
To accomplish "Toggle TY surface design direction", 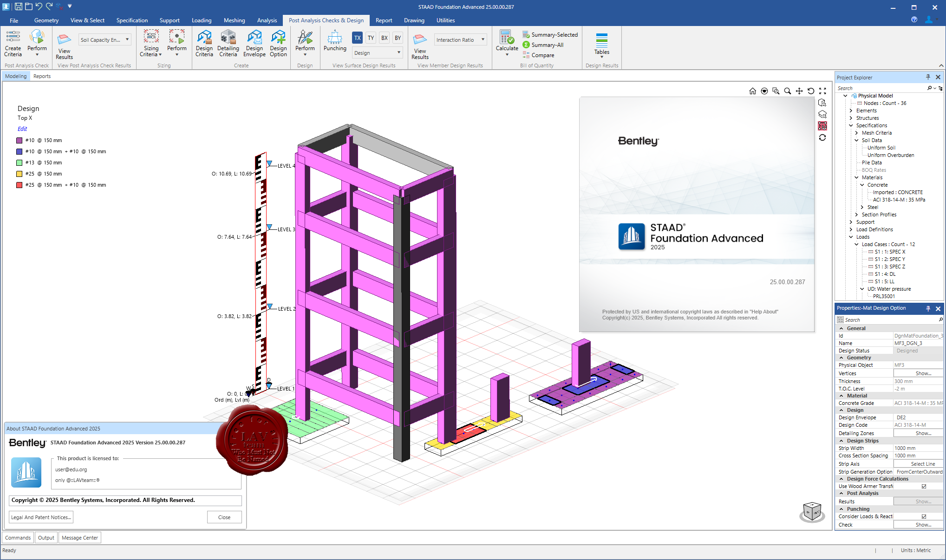I will (371, 38).
